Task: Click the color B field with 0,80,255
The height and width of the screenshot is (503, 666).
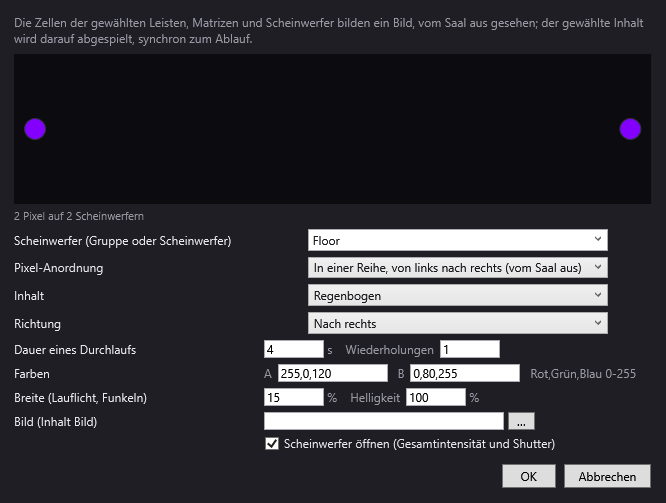Action: click(465, 373)
